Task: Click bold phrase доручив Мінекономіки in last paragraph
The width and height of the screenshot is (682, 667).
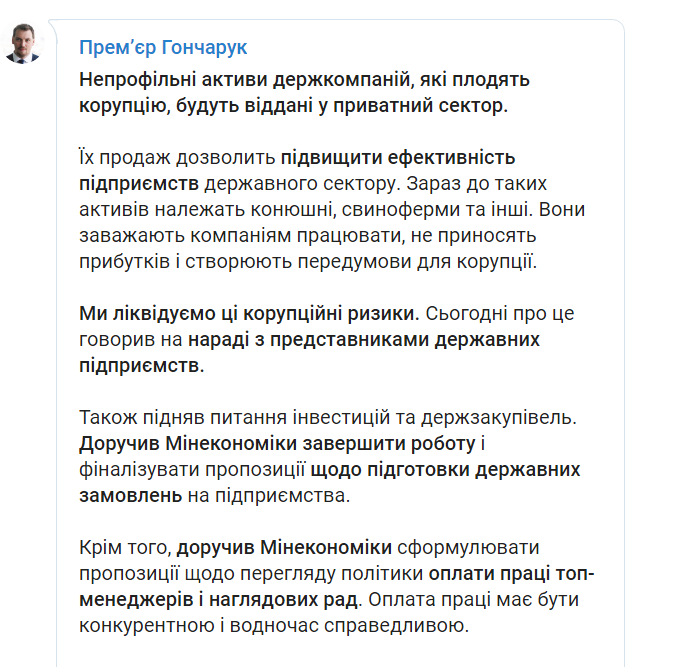Action: point(287,548)
